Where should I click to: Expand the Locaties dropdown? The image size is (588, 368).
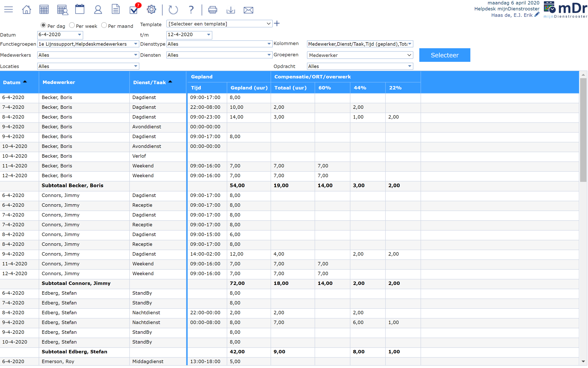pyautogui.click(x=136, y=66)
